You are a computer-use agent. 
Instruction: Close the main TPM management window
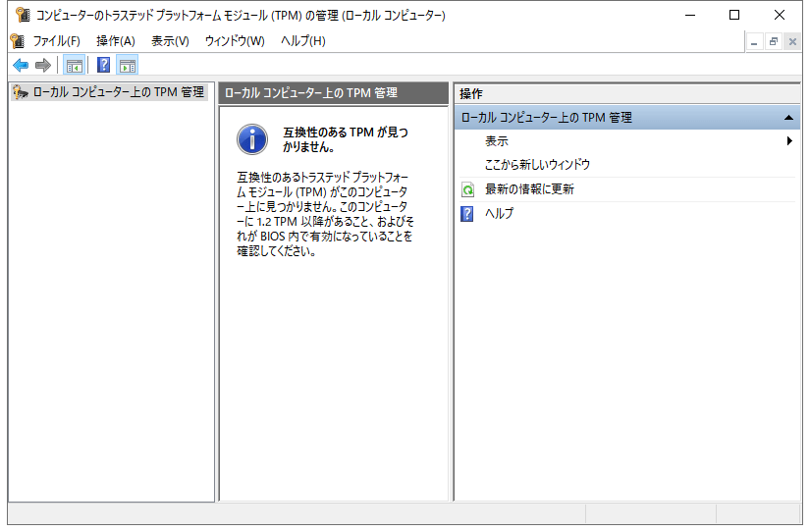780,15
